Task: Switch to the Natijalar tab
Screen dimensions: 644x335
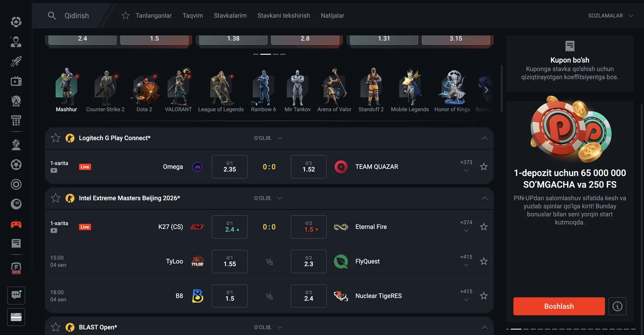Action: [333, 16]
